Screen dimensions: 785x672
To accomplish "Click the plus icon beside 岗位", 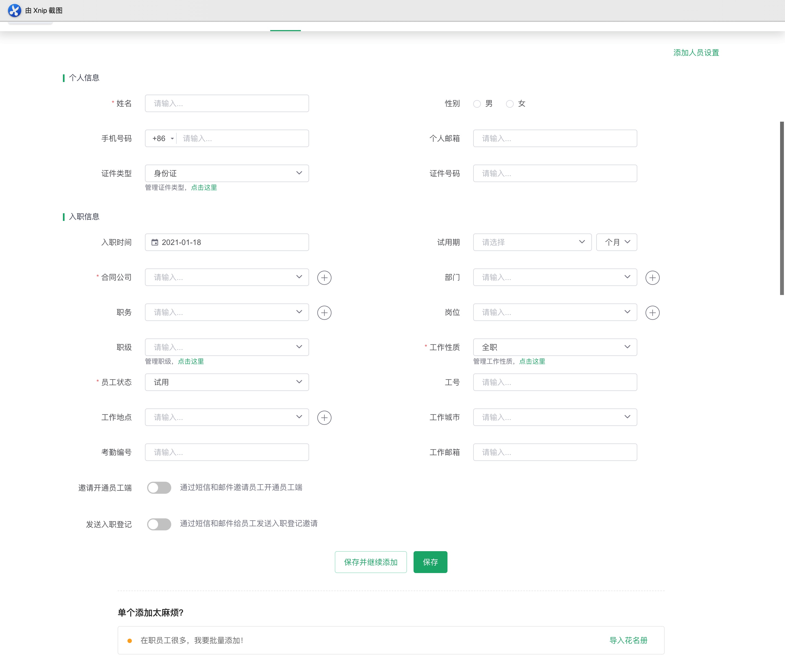I will tap(652, 313).
